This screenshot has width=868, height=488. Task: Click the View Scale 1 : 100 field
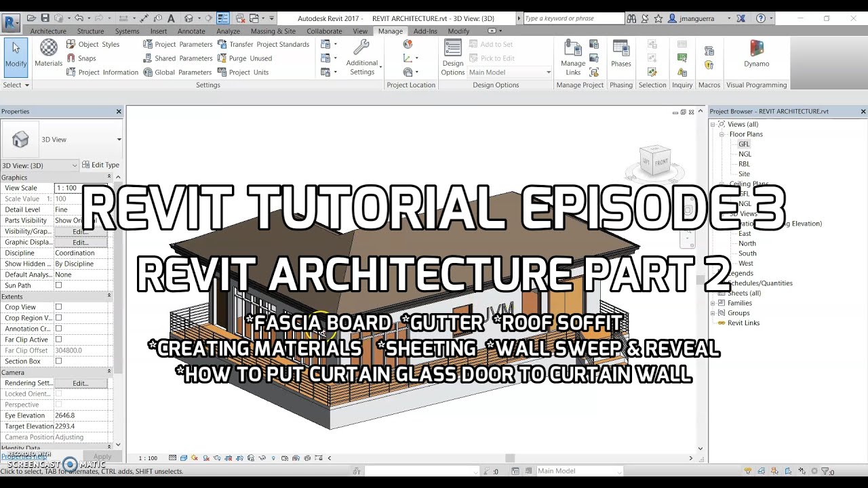(x=81, y=188)
